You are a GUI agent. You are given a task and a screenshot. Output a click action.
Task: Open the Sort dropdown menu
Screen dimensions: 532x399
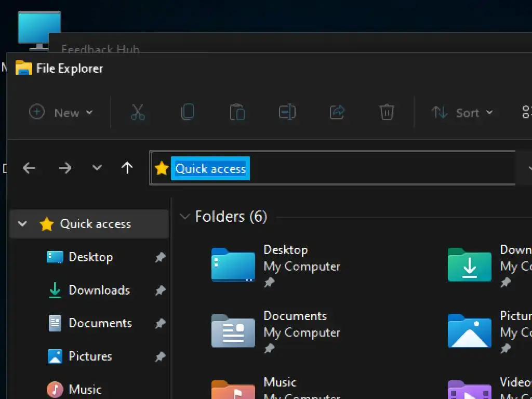coord(462,112)
